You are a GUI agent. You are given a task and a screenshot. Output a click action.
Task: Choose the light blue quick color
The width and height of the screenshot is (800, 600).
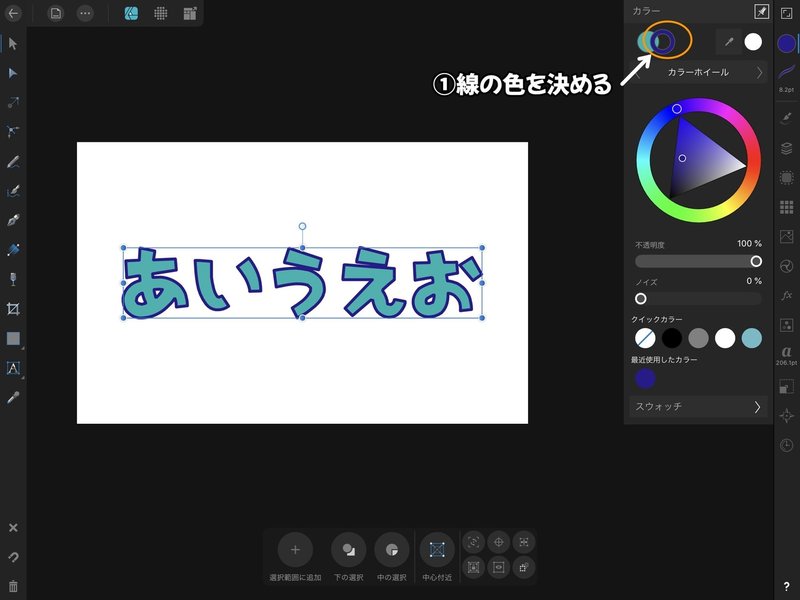point(752,338)
